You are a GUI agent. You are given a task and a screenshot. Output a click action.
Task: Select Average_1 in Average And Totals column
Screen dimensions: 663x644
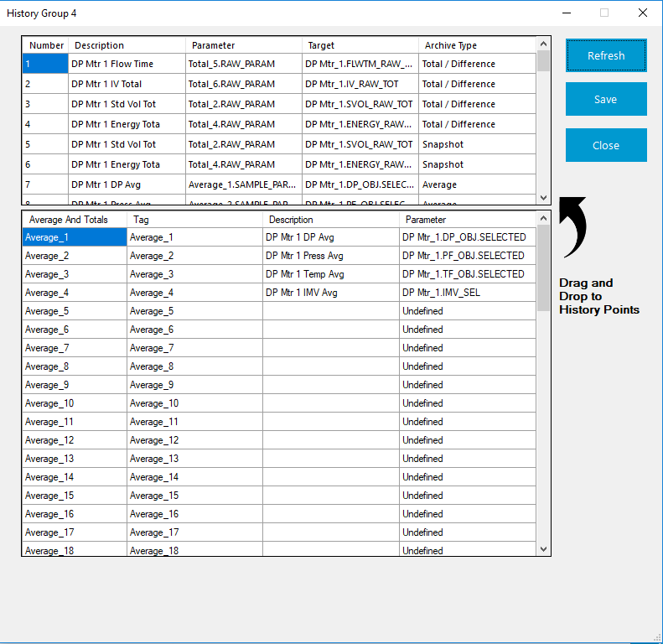[x=75, y=237]
